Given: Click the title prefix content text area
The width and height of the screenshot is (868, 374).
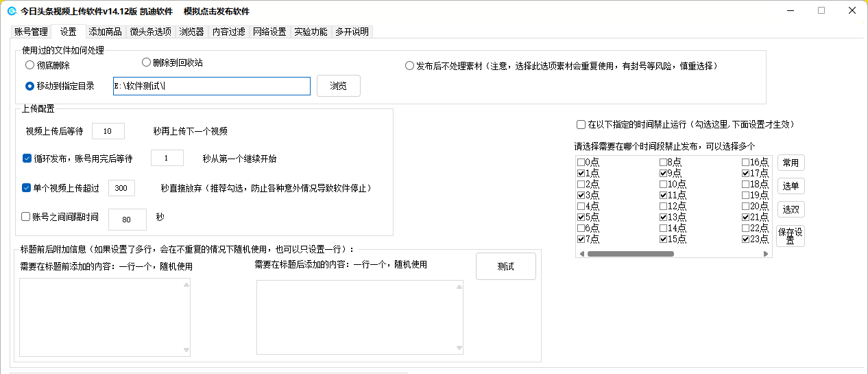Looking at the screenshot, I should coord(101,317).
